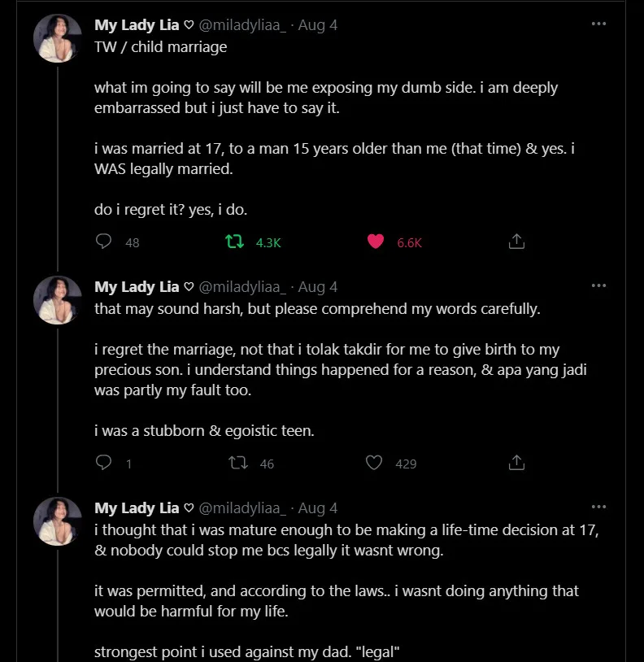
Task: Share the second tweet
Action: pyautogui.click(x=516, y=463)
